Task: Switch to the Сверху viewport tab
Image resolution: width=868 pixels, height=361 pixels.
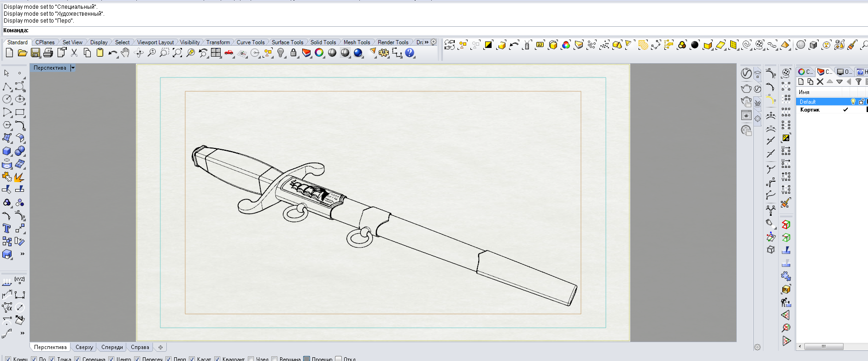Action: pos(84,347)
